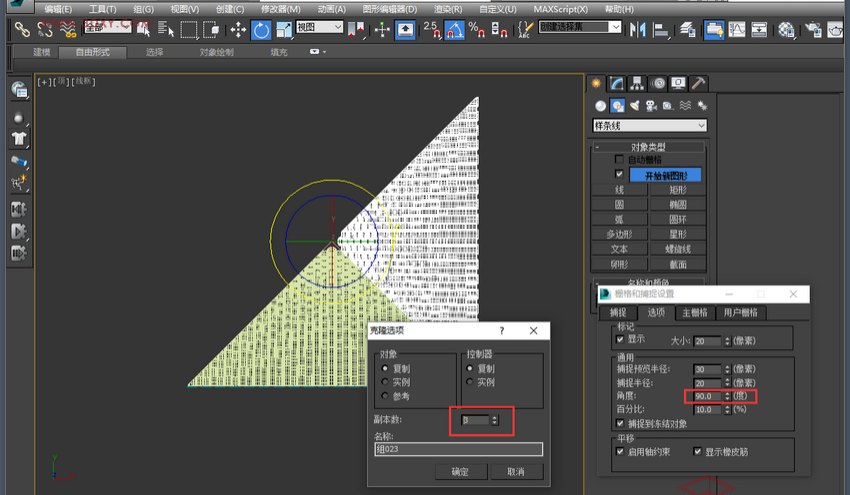
Task: Open the 全部 selection filter dropdown
Action: (x=107, y=27)
